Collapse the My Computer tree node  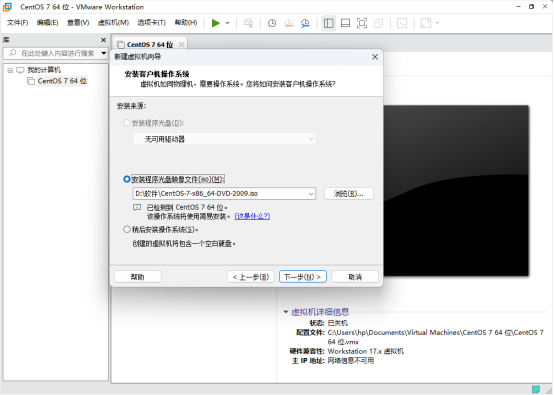click(x=10, y=70)
